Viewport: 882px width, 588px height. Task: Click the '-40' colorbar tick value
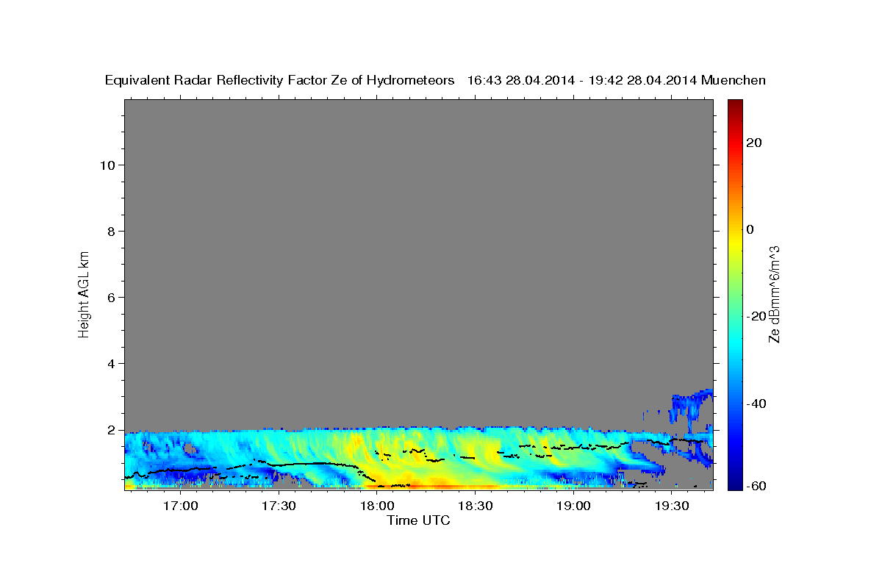point(756,404)
